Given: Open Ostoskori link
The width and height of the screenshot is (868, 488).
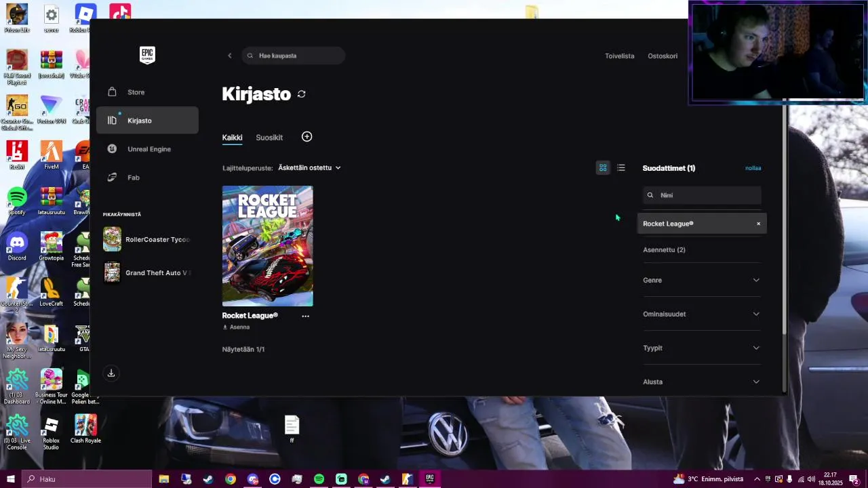Looking at the screenshot, I should [x=663, y=56].
